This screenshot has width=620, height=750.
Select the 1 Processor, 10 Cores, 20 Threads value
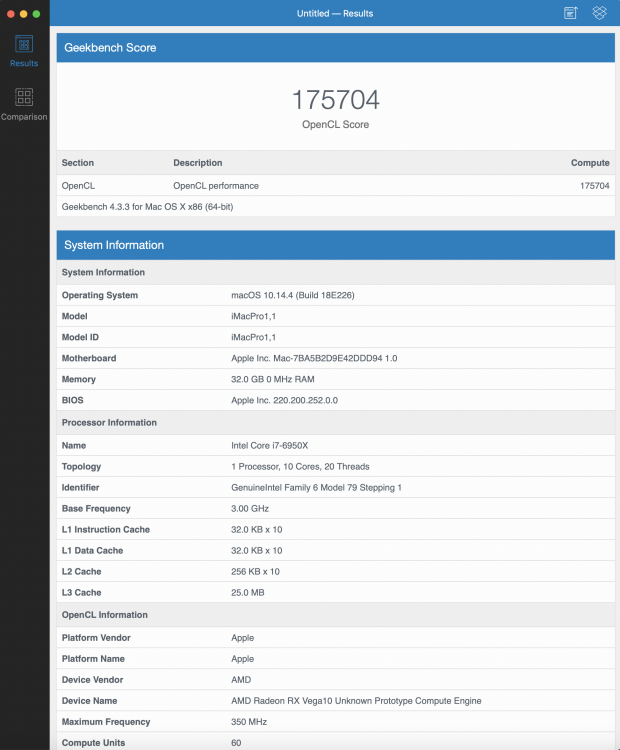click(x=300, y=466)
